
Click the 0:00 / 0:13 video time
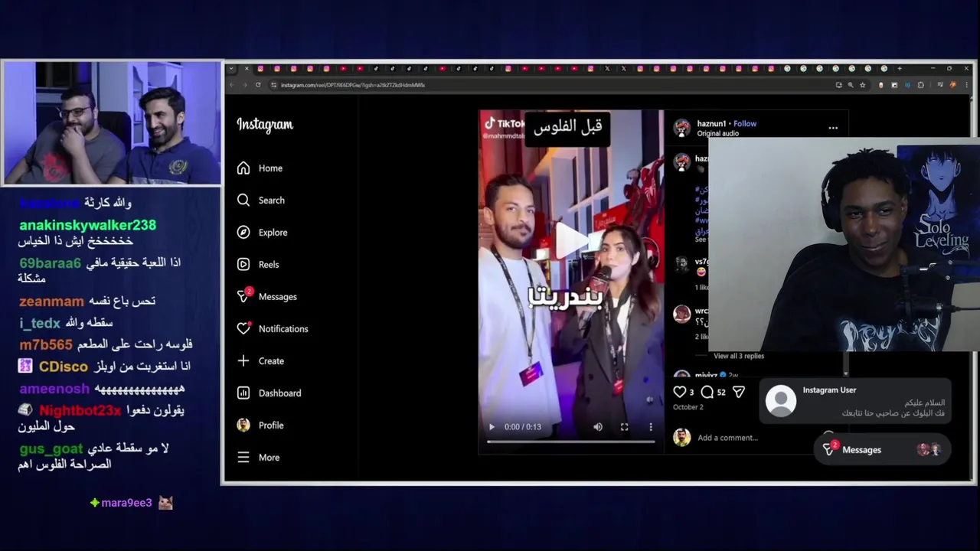coord(523,427)
